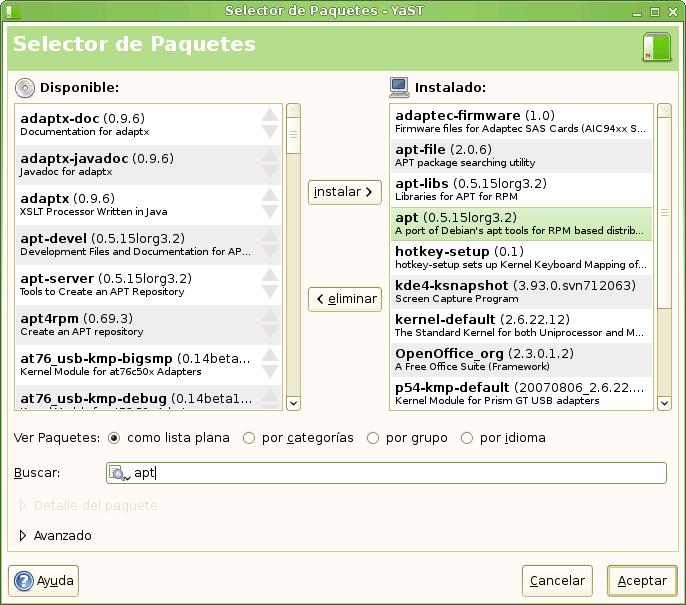Select hotkey-setup in Instalado list
Image resolution: width=686 pixels, height=605 pixels.
coord(521,258)
